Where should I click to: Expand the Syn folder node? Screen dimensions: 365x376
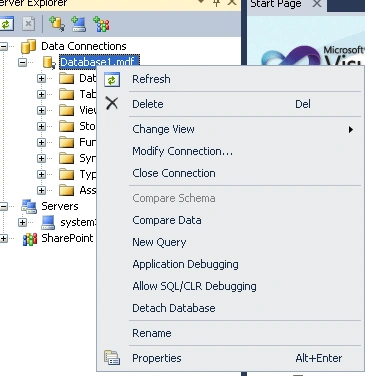point(41,158)
